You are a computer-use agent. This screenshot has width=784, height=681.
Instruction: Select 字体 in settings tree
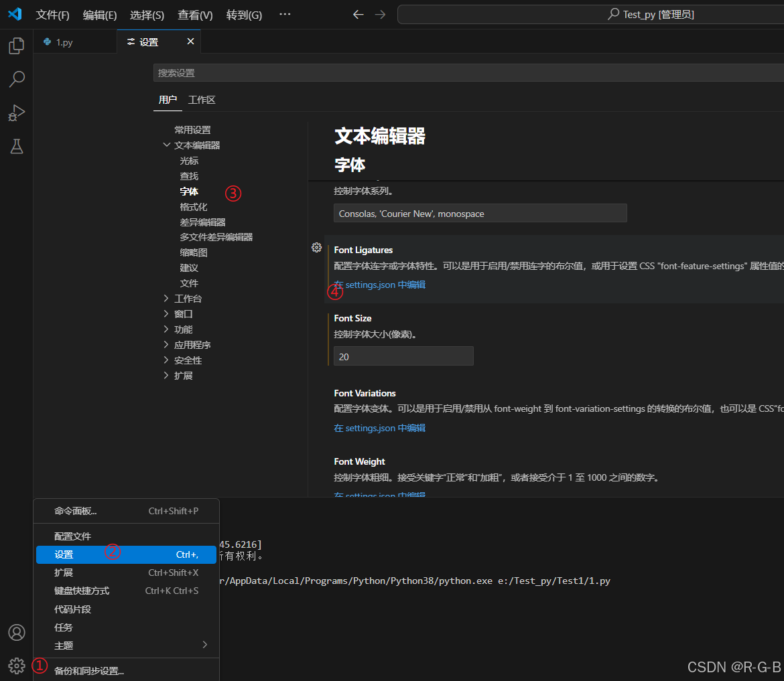pos(189,192)
